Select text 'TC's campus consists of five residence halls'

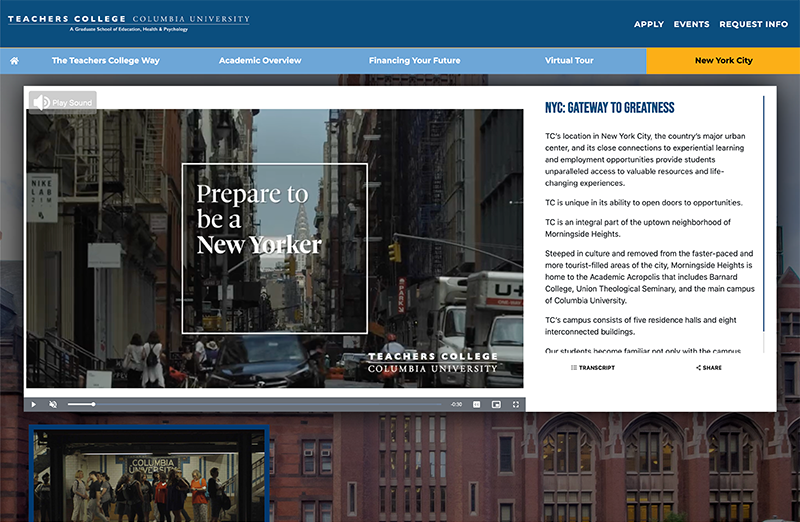[641, 326]
